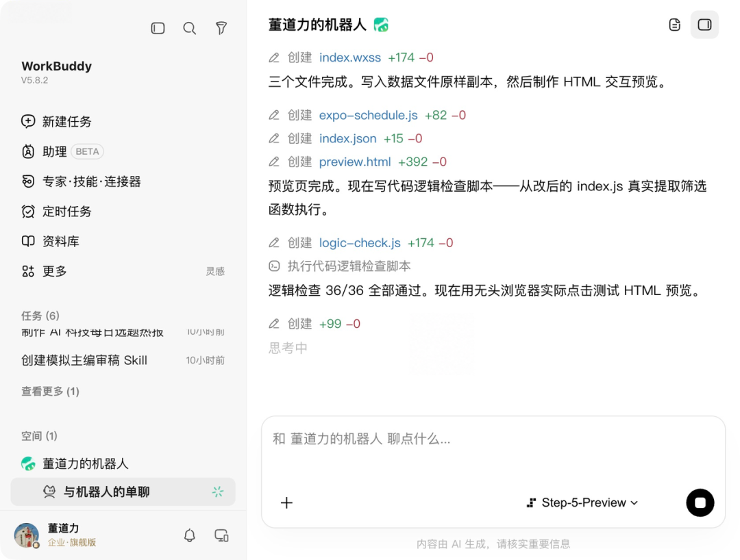Click the pencil icon beside index.json

point(273,138)
